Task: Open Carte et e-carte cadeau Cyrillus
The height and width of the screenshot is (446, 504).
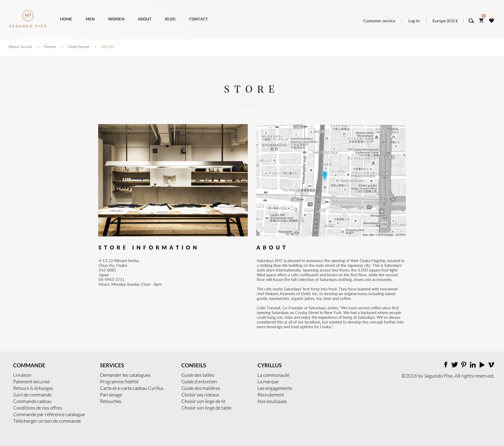Action: [x=132, y=388]
